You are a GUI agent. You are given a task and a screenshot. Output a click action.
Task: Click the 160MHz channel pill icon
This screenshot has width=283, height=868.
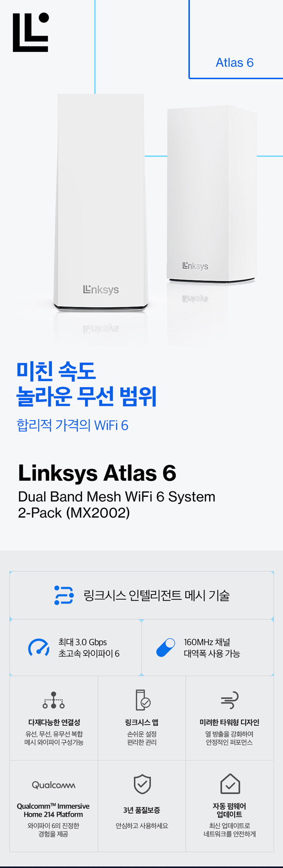coord(166,647)
